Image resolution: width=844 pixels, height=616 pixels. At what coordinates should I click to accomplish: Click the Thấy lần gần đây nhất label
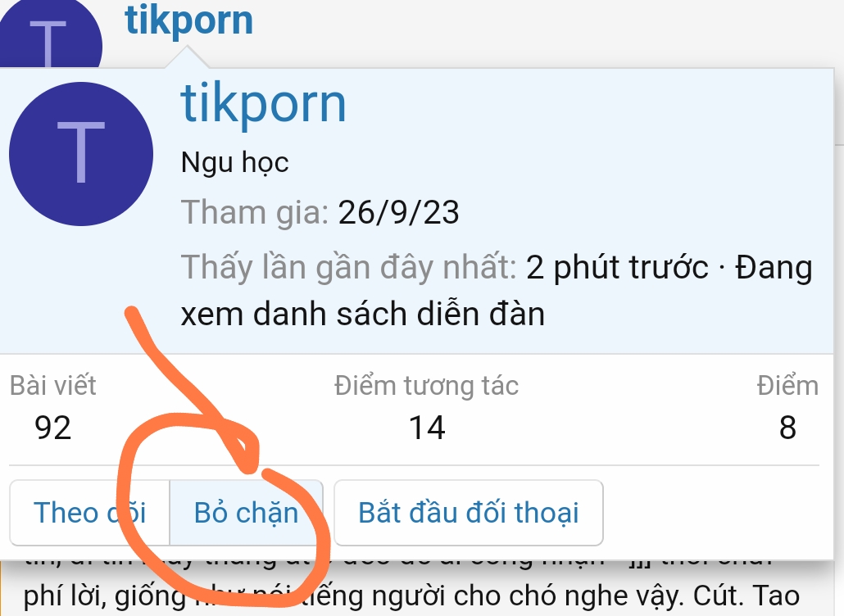click(349, 267)
